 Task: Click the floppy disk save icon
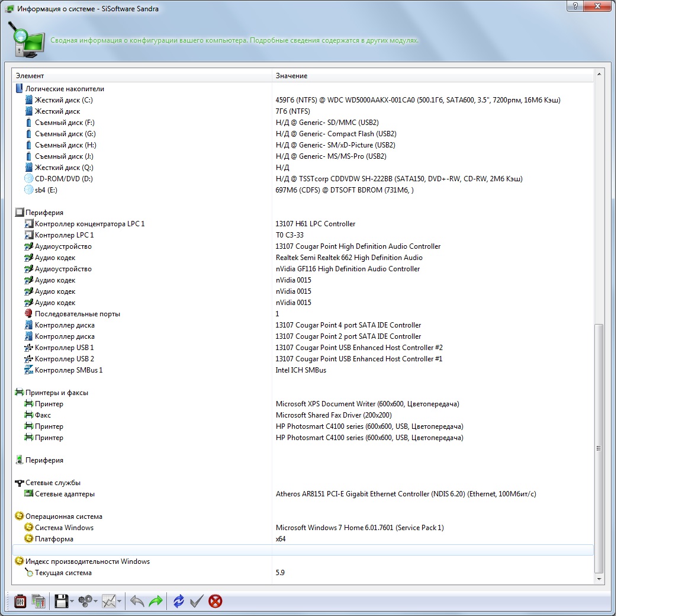pyautogui.click(x=62, y=601)
